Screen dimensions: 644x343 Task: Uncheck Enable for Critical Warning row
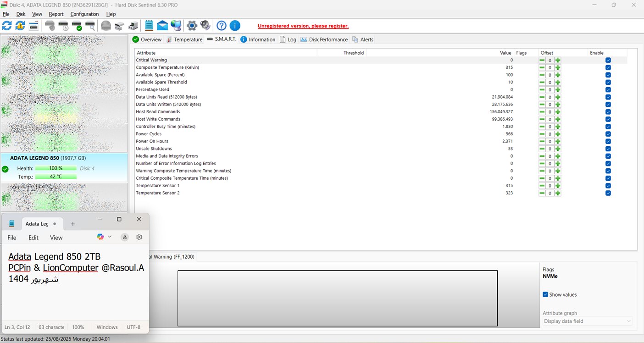point(608,60)
